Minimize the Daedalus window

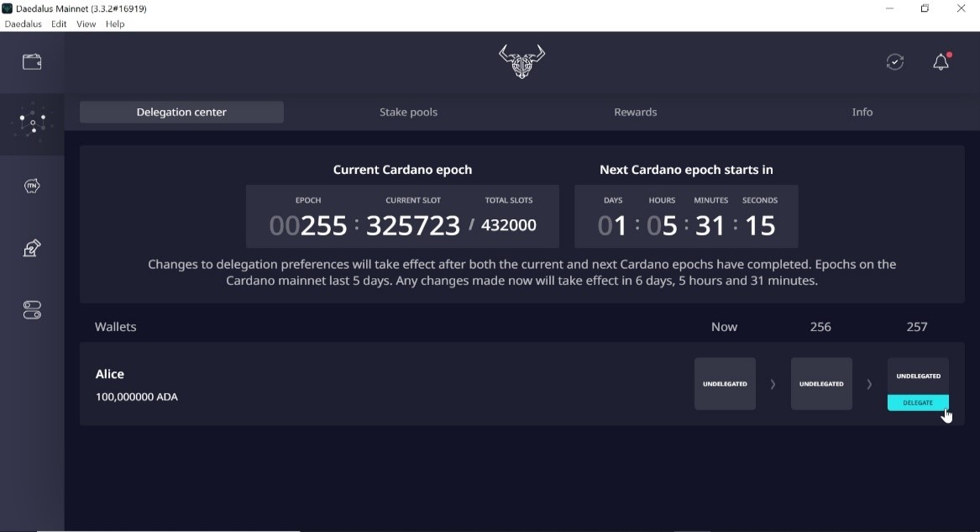(889, 8)
